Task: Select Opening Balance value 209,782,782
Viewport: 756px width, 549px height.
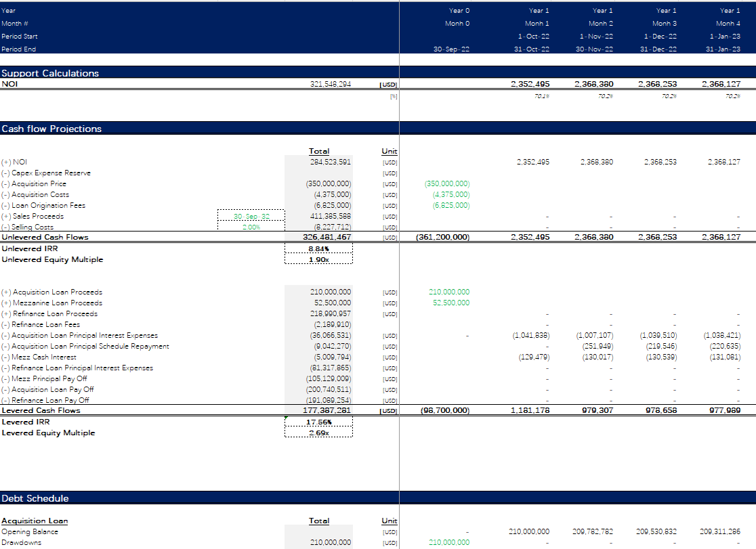Action: [593, 532]
